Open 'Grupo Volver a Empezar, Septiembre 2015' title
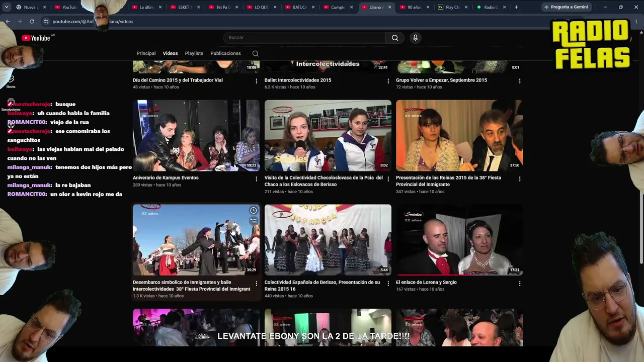Screen dimensions: 644x362 441,80
